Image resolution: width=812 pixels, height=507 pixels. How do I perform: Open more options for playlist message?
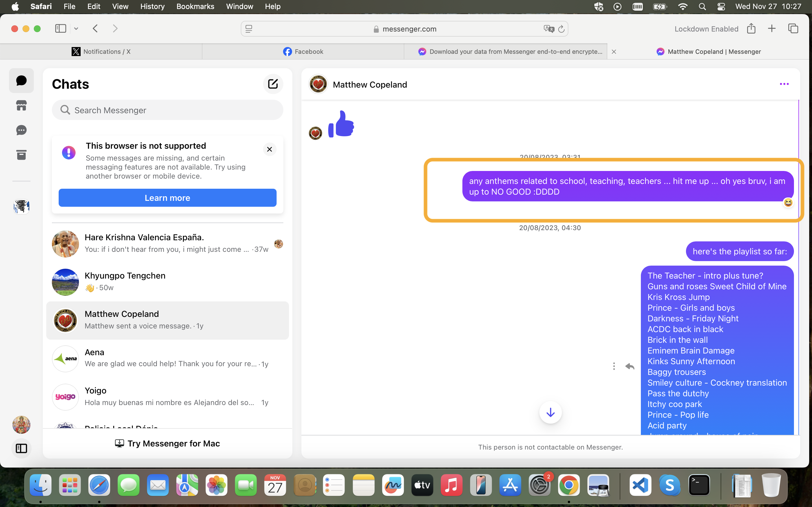(614, 366)
